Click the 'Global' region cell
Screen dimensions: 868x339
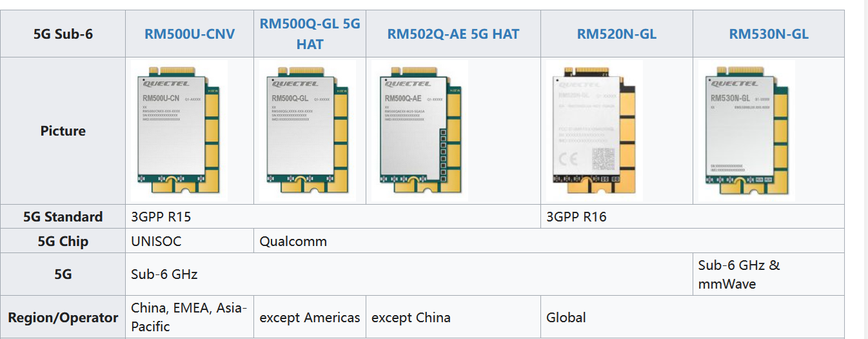pyautogui.click(x=693, y=318)
